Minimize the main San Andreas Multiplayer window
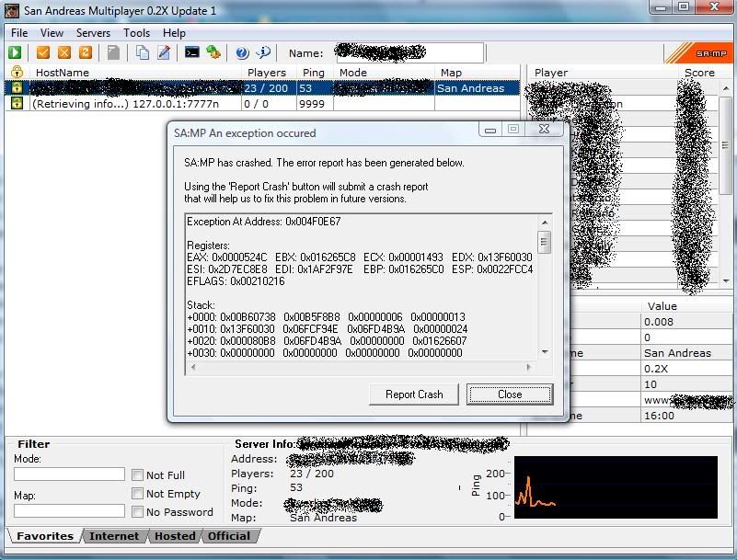 click(x=661, y=7)
